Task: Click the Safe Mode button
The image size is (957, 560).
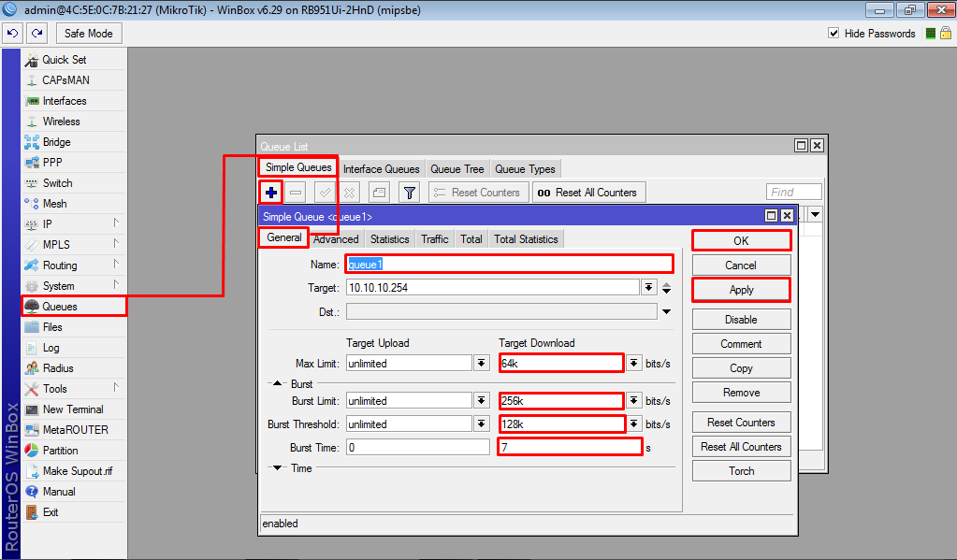Action: pos(89,34)
